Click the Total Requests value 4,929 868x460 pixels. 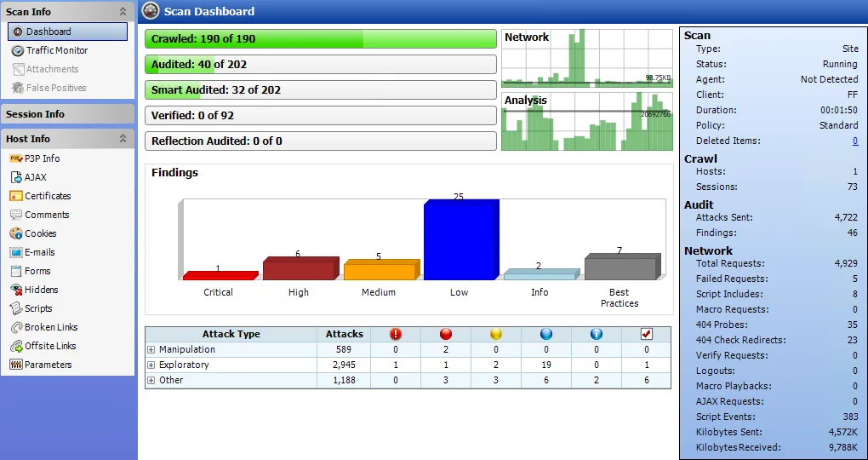(x=846, y=264)
